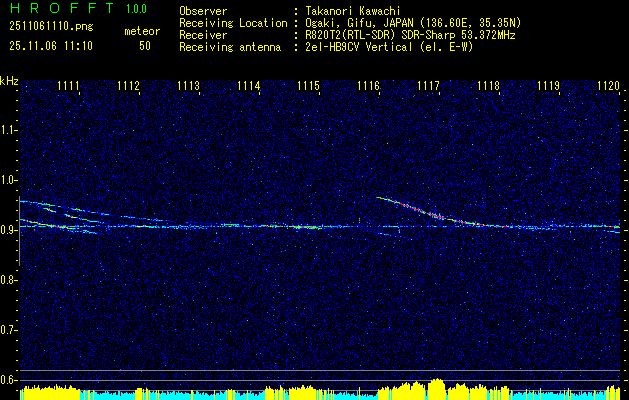The height and width of the screenshot is (400, 629).
Task: Click the Receiving Location label
Action: (x=233, y=23)
